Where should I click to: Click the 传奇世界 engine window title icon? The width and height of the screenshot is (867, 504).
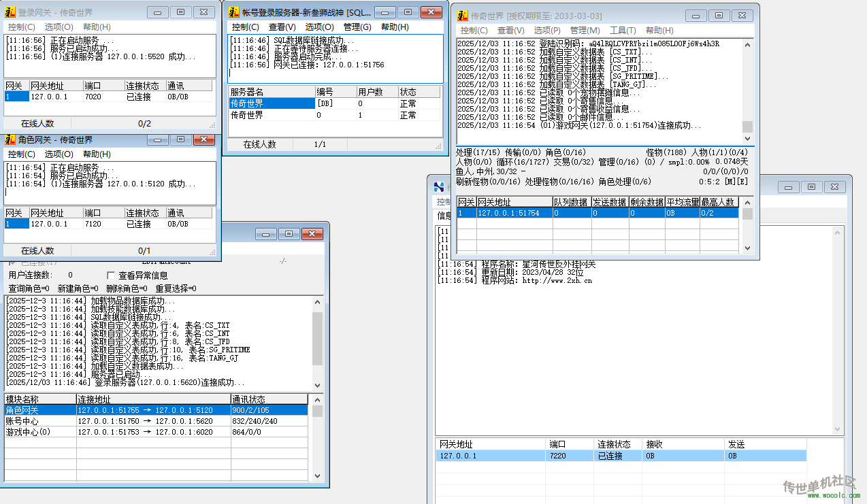point(463,16)
